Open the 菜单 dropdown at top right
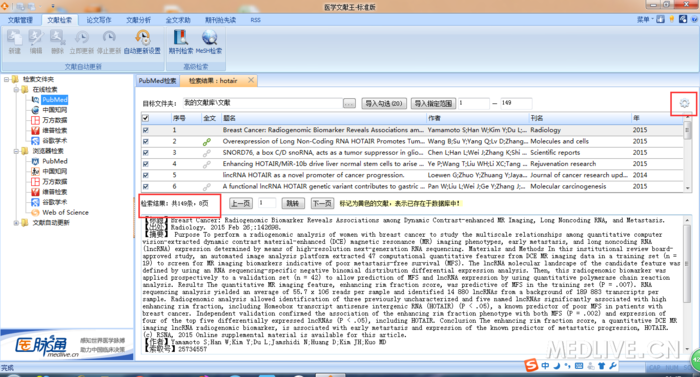Screen dimensions: 700x377 click(644, 19)
